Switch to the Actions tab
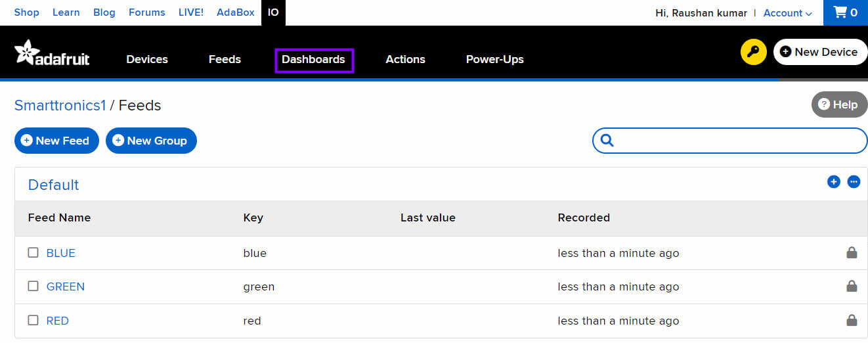Viewport: 868px width, 343px height. point(405,59)
